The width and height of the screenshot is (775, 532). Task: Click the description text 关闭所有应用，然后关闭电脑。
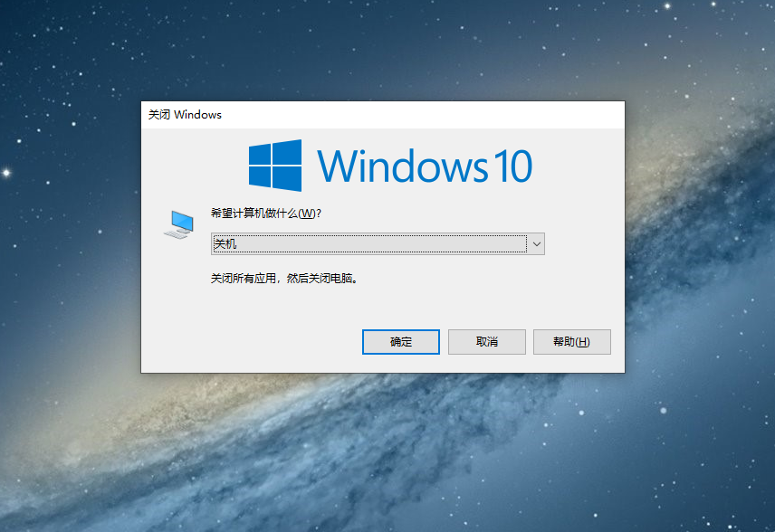click(284, 279)
